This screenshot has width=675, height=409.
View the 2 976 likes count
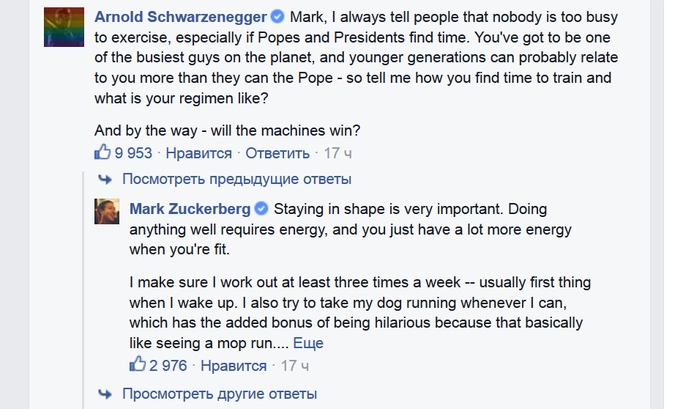click(x=168, y=367)
